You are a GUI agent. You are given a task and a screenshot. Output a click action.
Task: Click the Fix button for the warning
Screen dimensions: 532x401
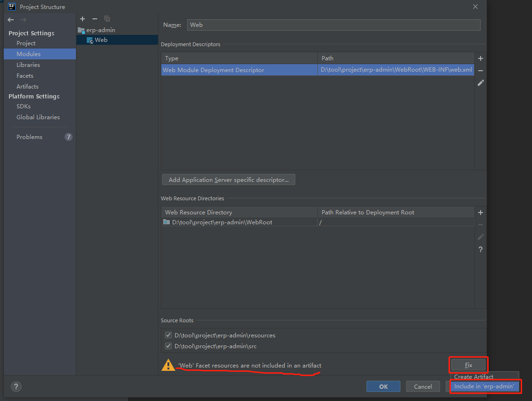tap(468, 365)
